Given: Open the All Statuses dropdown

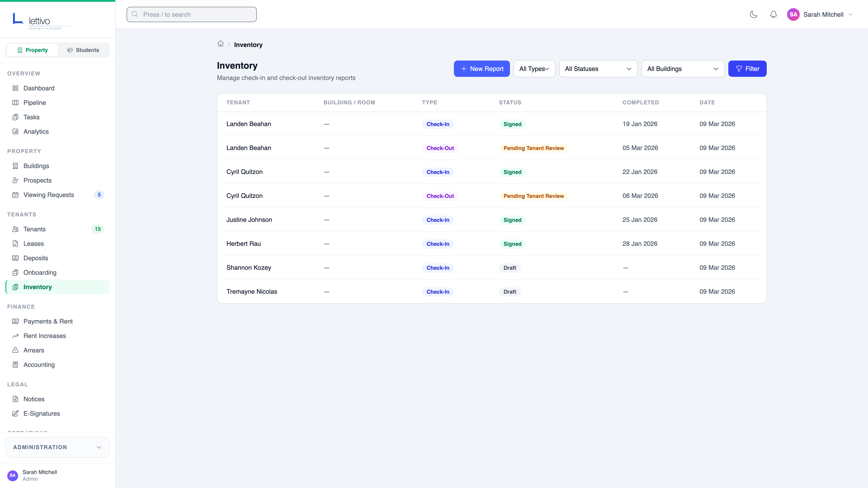Looking at the screenshot, I should coord(598,69).
